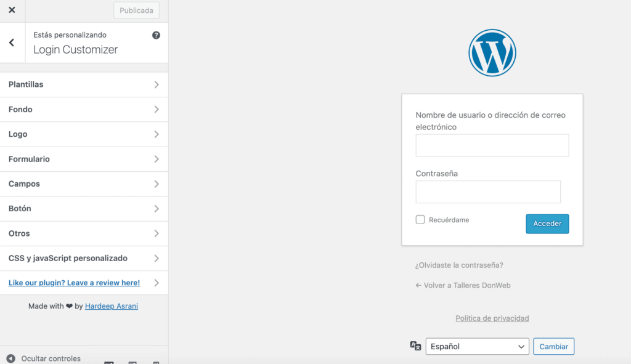The height and width of the screenshot is (364, 631).
Task: Enable the Recuérdame checkbox
Action: (x=420, y=219)
